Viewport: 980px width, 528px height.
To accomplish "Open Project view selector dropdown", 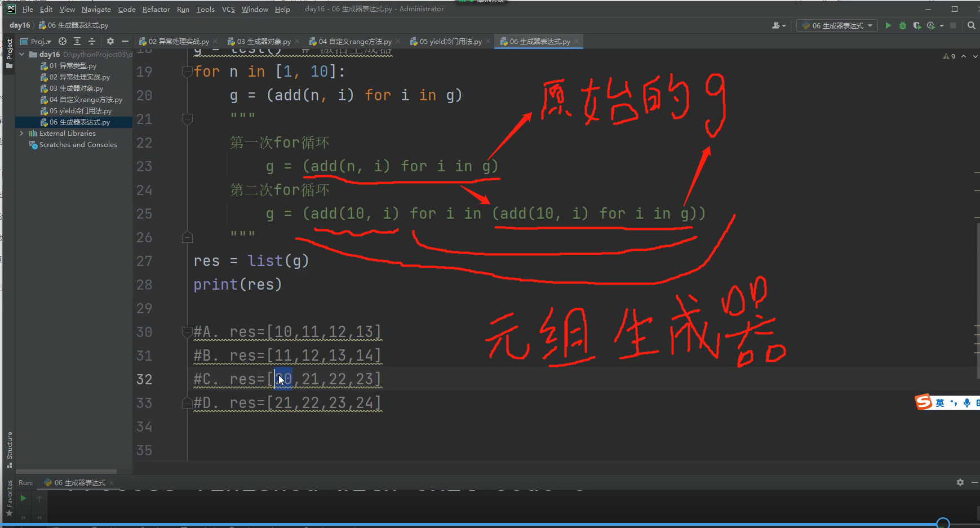I will tap(36, 41).
